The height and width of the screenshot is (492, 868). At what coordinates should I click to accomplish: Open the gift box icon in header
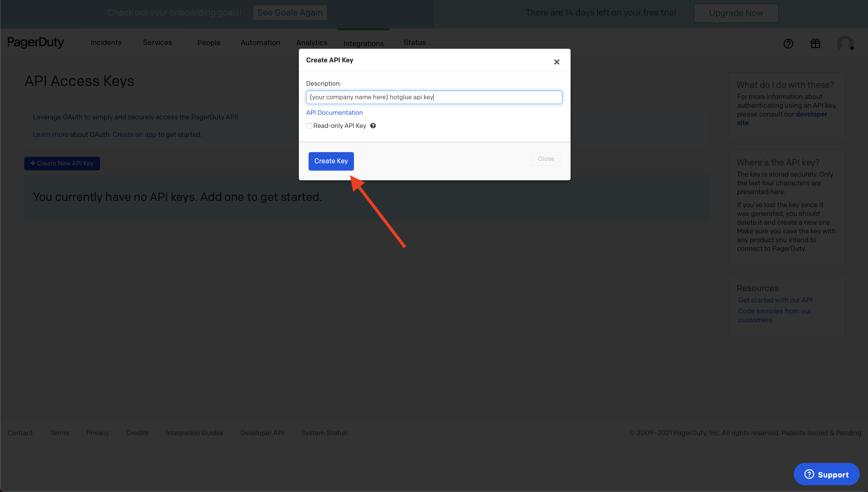point(816,43)
